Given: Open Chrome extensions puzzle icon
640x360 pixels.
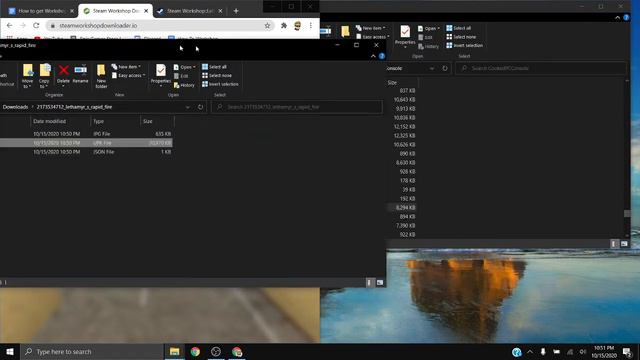Looking at the screenshot, I should pos(284,25).
